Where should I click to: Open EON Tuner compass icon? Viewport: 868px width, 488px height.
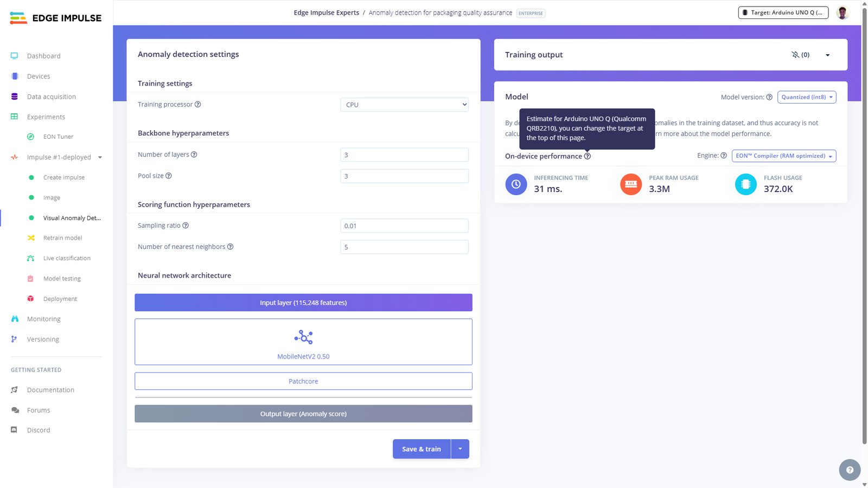[x=31, y=137]
